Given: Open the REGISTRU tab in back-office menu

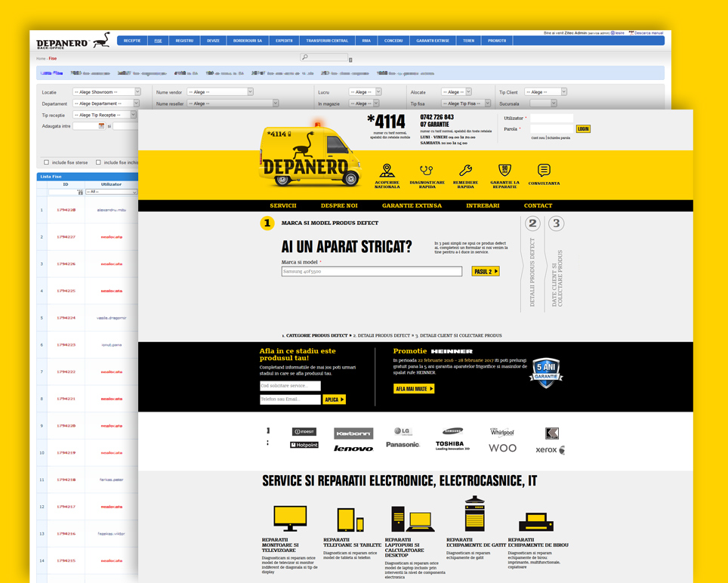Looking at the screenshot, I should coord(184,41).
